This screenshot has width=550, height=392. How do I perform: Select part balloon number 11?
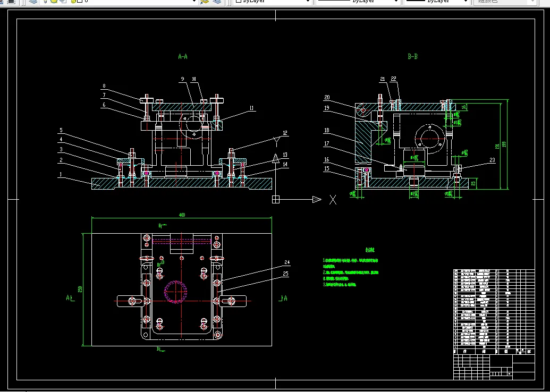point(251,108)
